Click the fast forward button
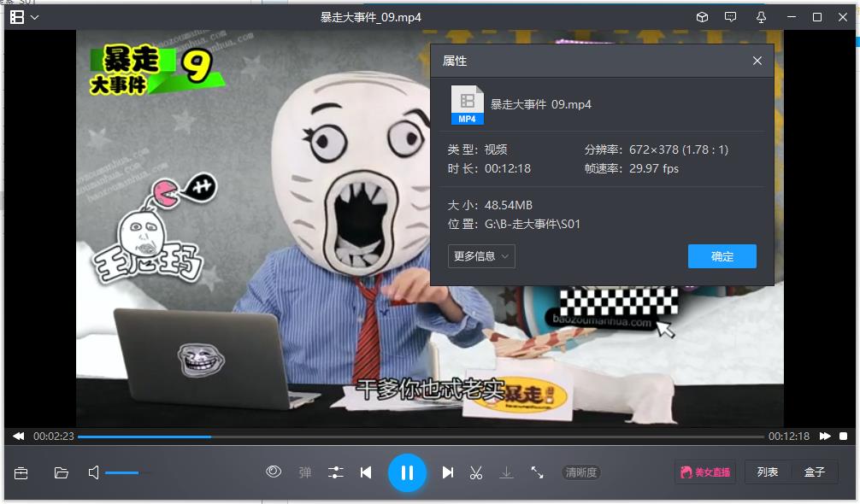Image resolution: width=860 pixels, height=504 pixels. 824,436
